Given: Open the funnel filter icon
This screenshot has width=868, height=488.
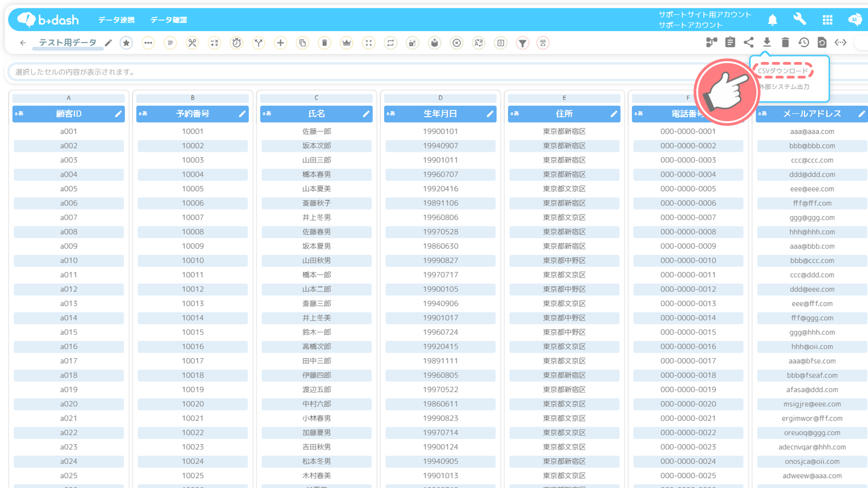Looking at the screenshot, I should pos(523,43).
